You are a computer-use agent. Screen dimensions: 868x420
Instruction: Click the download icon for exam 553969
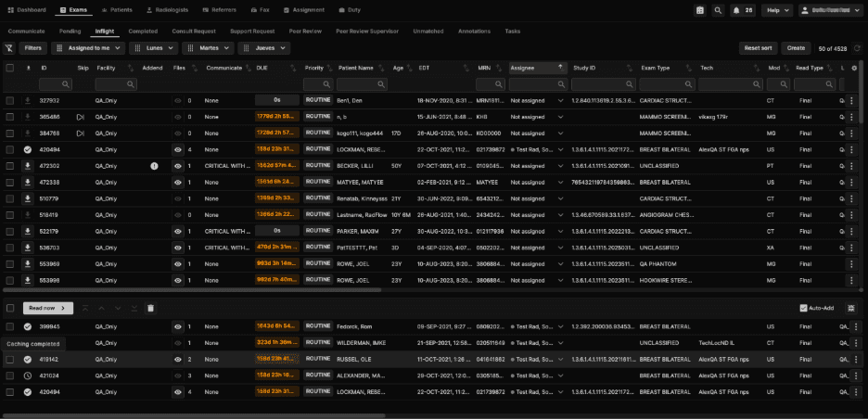point(27,264)
